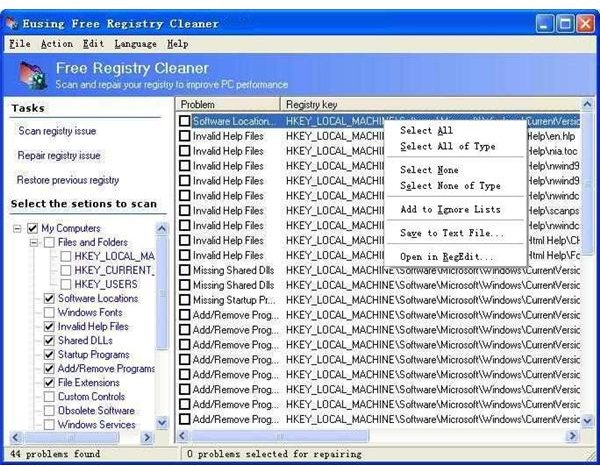Check the Custom Controls section
Viewport: 600px width, 466px height.
[49, 396]
